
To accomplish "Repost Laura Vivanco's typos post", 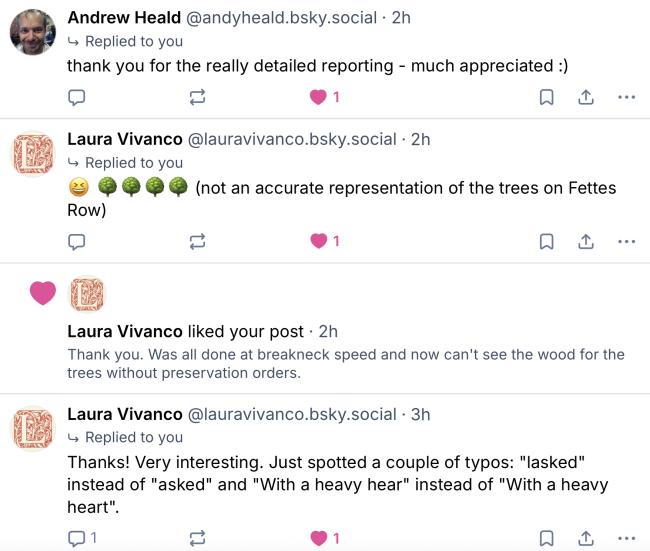I will coord(197,538).
